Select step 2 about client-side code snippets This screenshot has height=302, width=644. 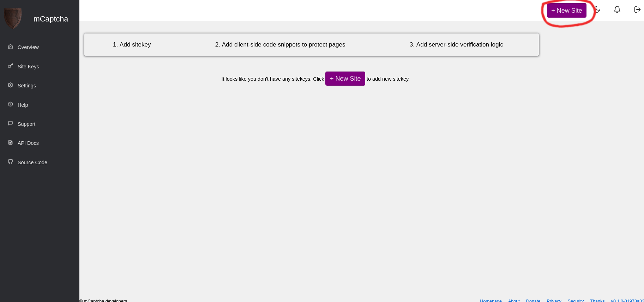(280, 44)
